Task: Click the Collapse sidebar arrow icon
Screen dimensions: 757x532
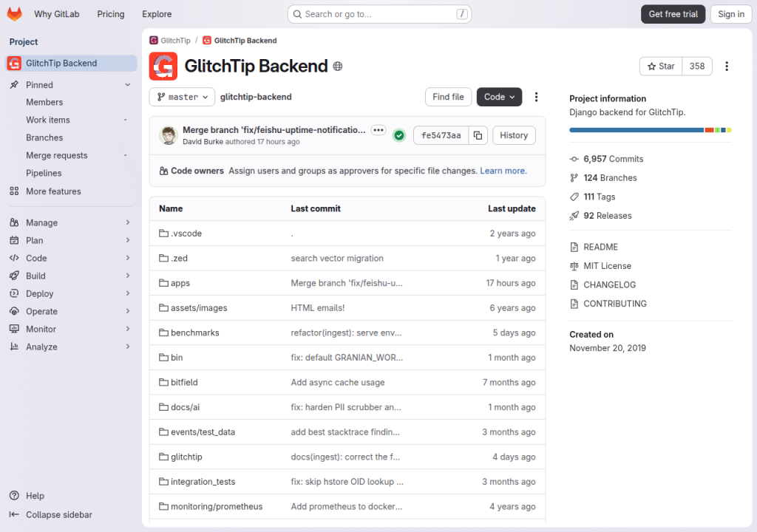Action: 14,514
